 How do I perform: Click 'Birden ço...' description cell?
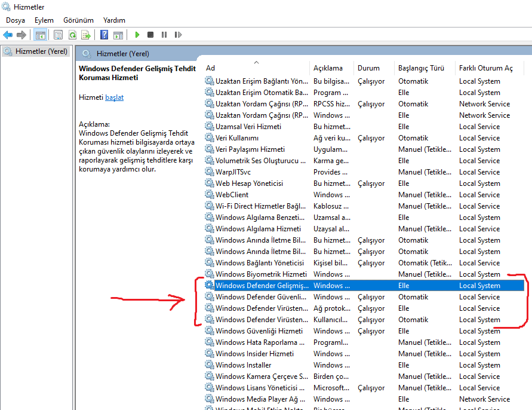point(331,377)
